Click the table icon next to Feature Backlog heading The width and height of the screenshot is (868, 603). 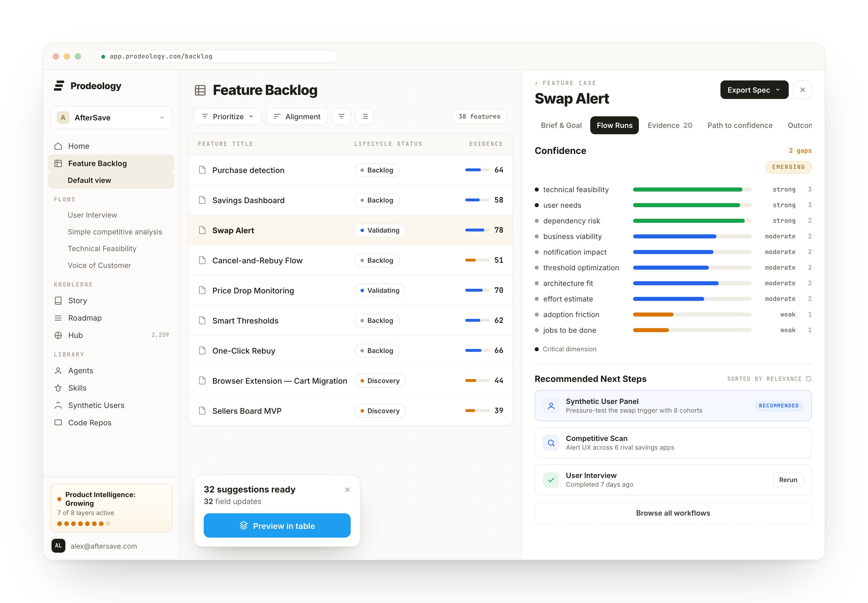[200, 90]
